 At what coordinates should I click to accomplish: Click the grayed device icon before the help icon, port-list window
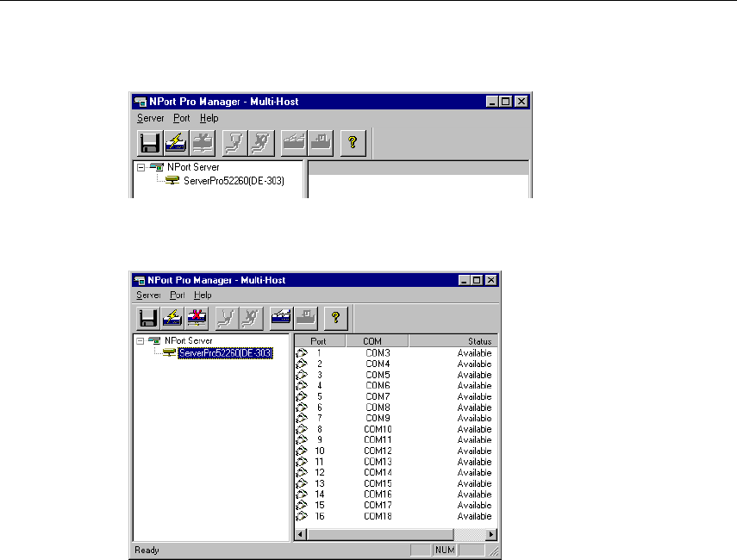coord(306,318)
